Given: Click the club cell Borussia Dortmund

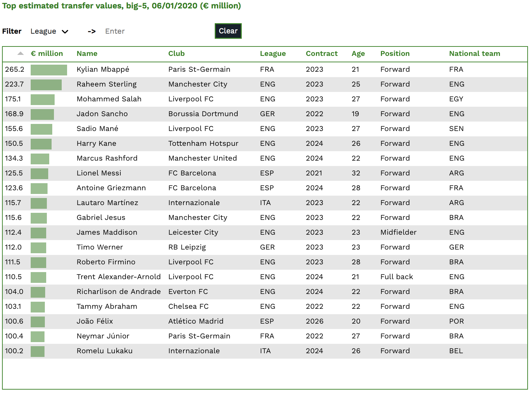Looking at the screenshot, I should pyautogui.click(x=203, y=114).
